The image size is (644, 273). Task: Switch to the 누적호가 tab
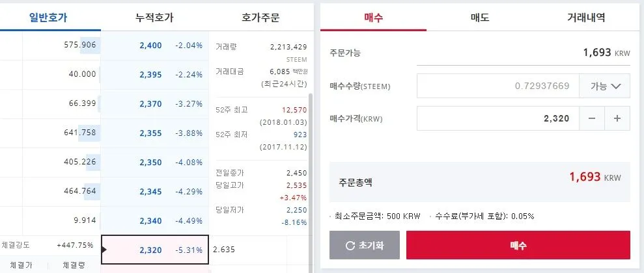pos(155,18)
